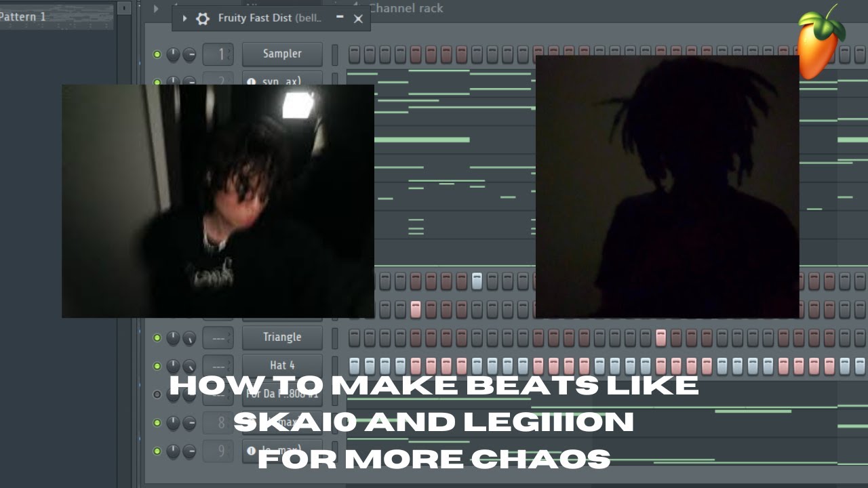
Task: Select the Sampler channel using its selector bar
Action: (x=334, y=54)
